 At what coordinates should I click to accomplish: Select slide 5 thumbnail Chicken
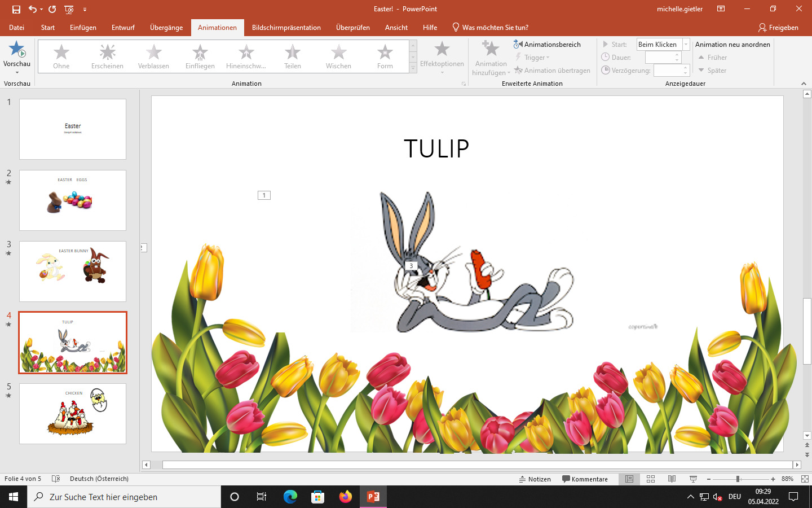pyautogui.click(x=73, y=414)
